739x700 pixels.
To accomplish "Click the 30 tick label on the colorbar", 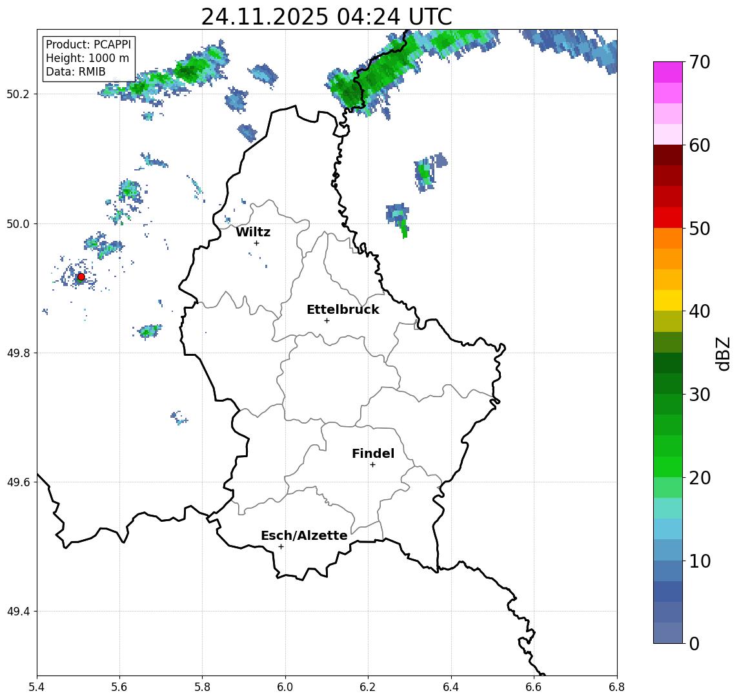I will click(x=700, y=395).
